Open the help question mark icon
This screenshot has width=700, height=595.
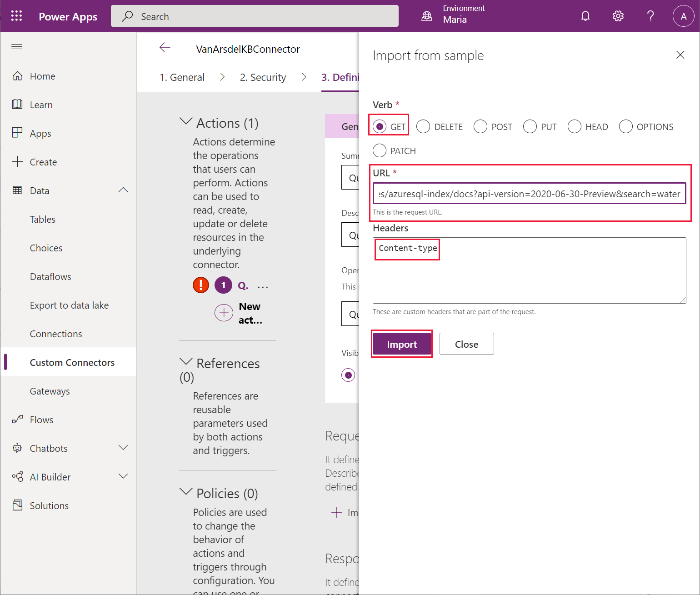point(650,16)
